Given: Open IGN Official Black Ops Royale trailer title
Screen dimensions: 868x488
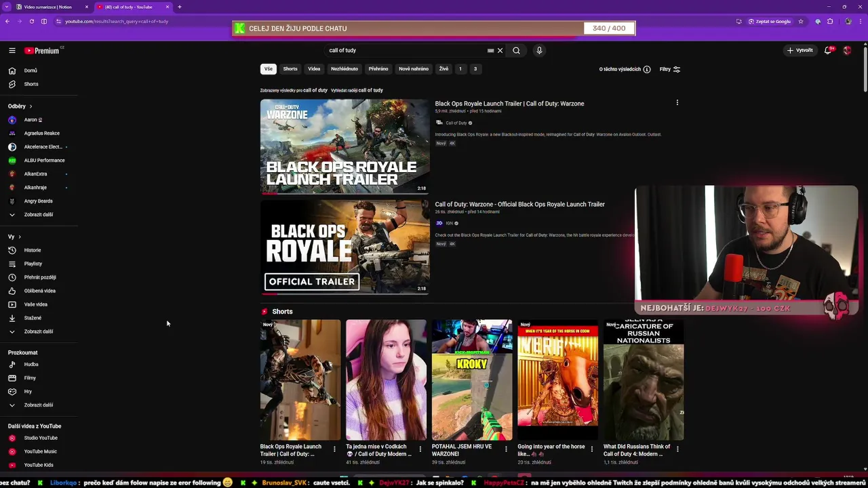Looking at the screenshot, I should [x=519, y=204].
